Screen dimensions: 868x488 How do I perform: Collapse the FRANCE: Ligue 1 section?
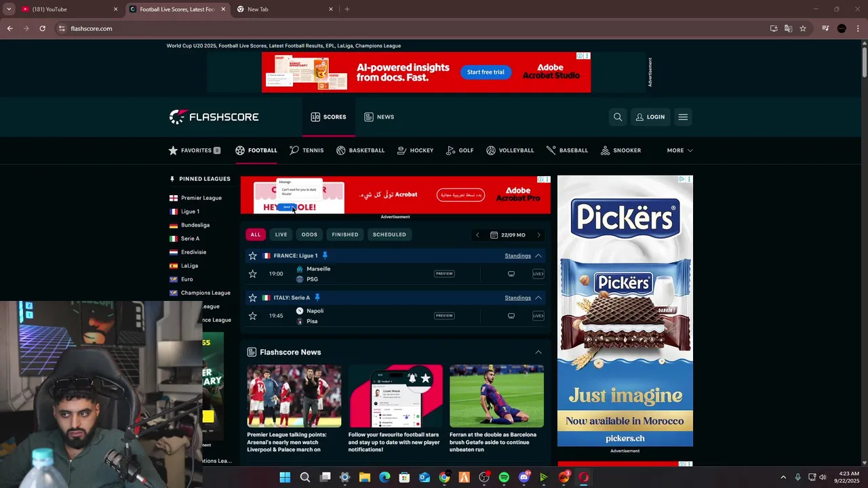click(538, 256)
